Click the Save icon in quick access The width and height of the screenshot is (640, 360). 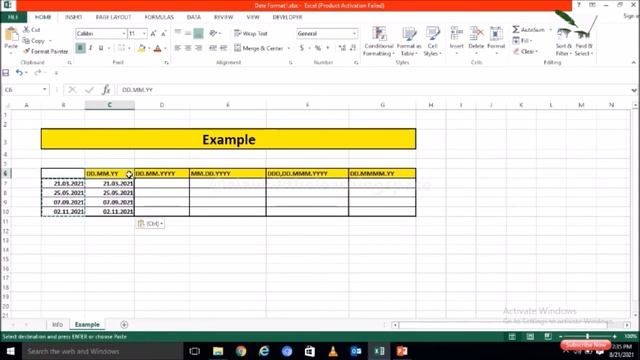6,73
